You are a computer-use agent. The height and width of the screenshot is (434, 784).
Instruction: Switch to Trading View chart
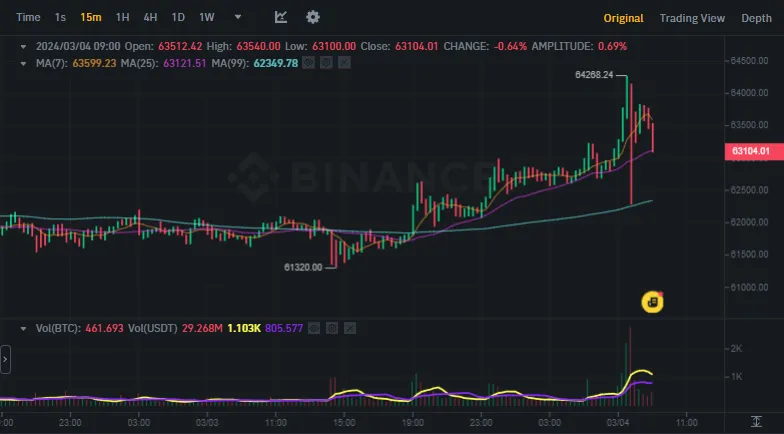692,18
